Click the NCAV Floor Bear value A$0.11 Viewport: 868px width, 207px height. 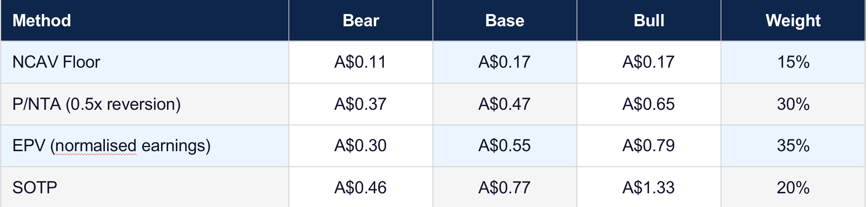361,62
